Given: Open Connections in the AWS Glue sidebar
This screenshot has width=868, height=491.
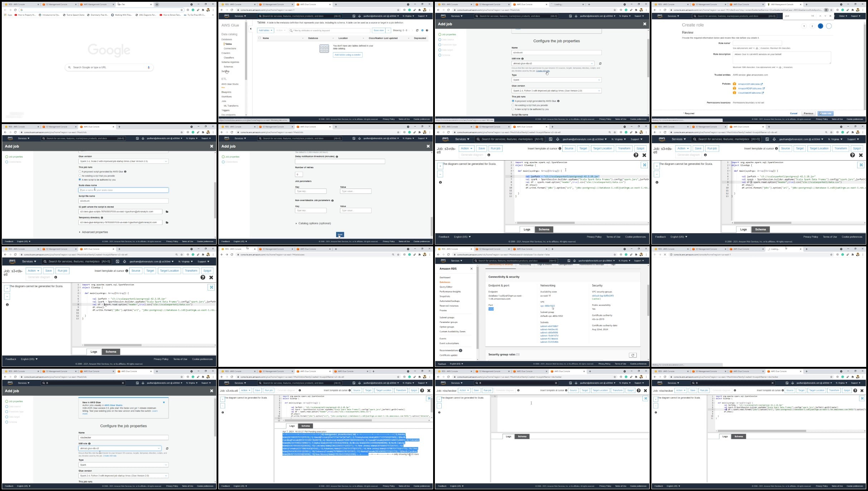Looking at the screenshot, I should tap(230, 49).
